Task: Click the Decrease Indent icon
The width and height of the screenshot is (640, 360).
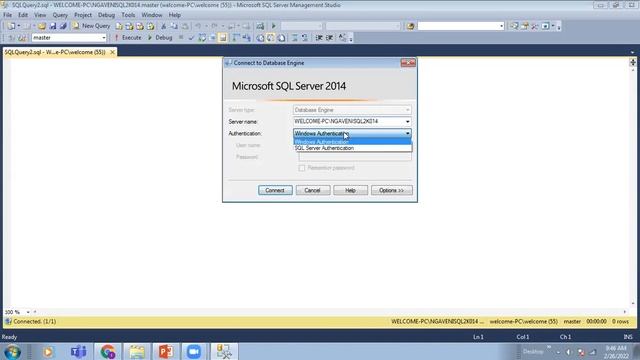Action: click(x=319, y=38)
